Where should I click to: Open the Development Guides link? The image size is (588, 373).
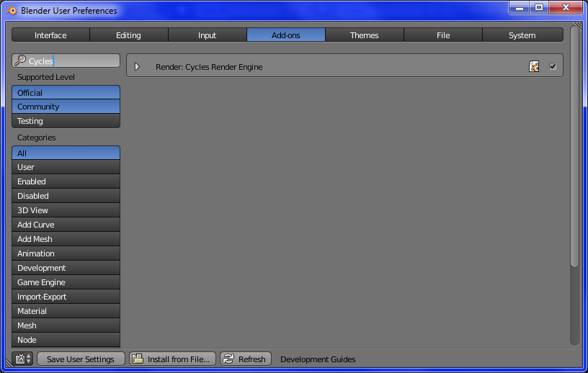click(x=318, y=359)
